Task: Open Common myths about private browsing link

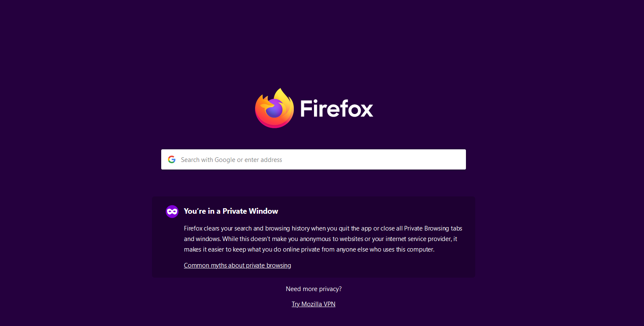Action: tap(237, 265)
